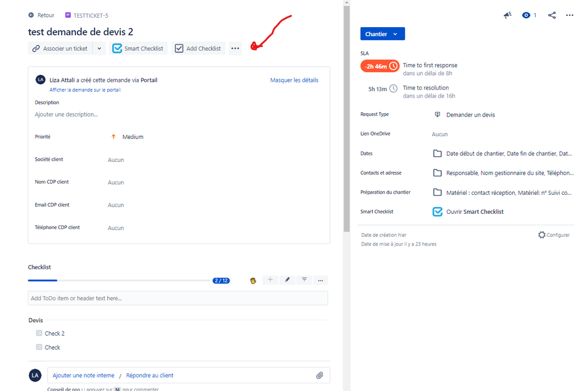This screenshot has height=391, width=588.
Task: Click the share icon
Action: (552, 15)
